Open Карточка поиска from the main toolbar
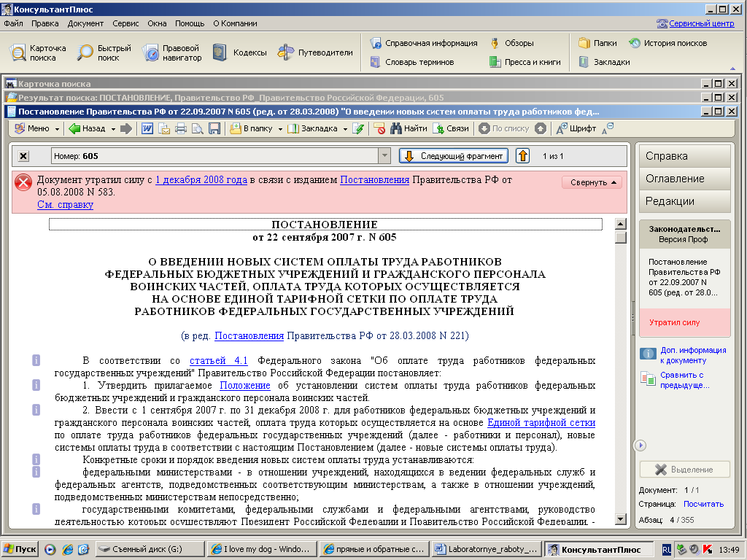This screenshot has height=560, width=747. 38,52
